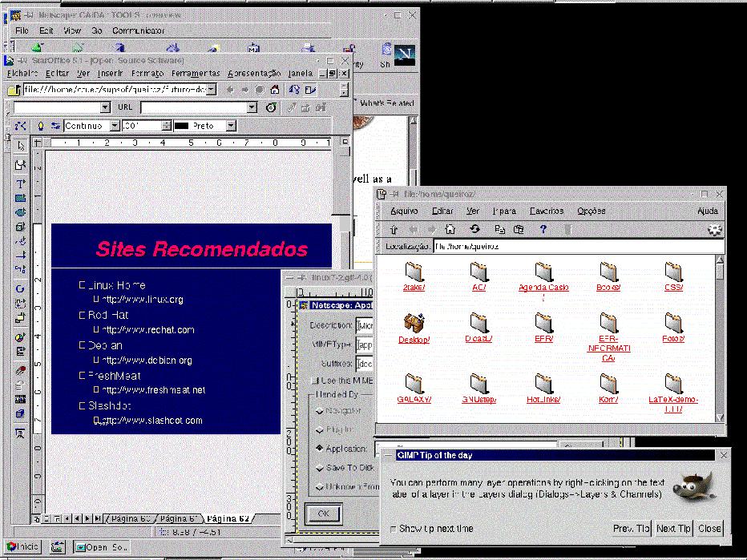
Task: Click the GIMP Wilber mascot image
Action: [693, 485]
